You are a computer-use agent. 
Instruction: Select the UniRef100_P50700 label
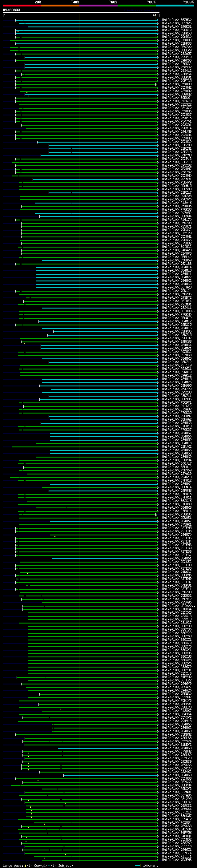tap(176, 47)
